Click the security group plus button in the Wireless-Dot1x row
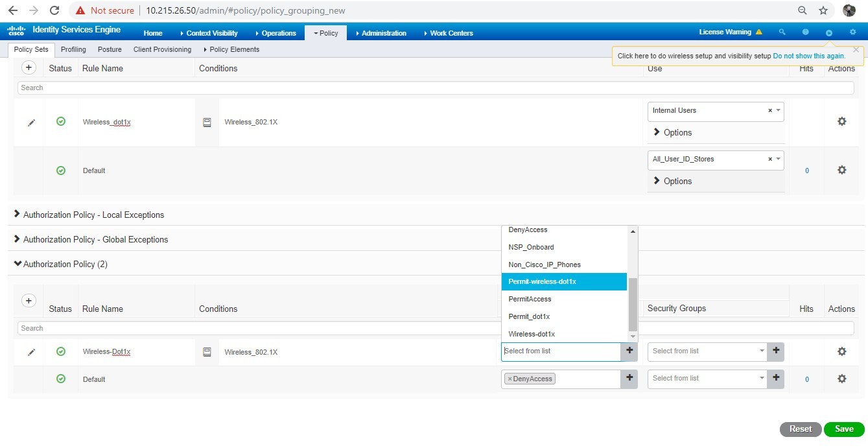This screenshot has width=868, height=448. click(x=776, y=351)
